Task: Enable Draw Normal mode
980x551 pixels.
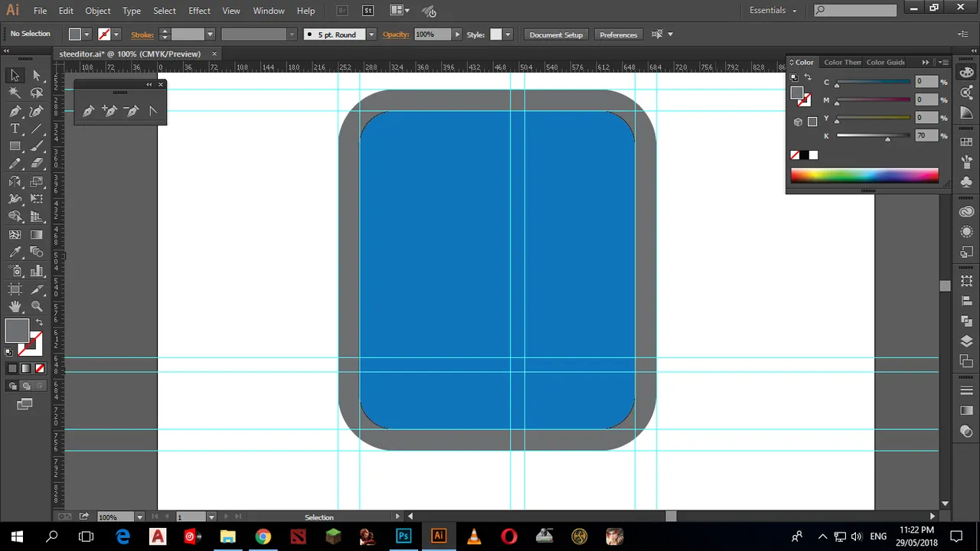Action: pyautogui.click(x=13, y=386)
